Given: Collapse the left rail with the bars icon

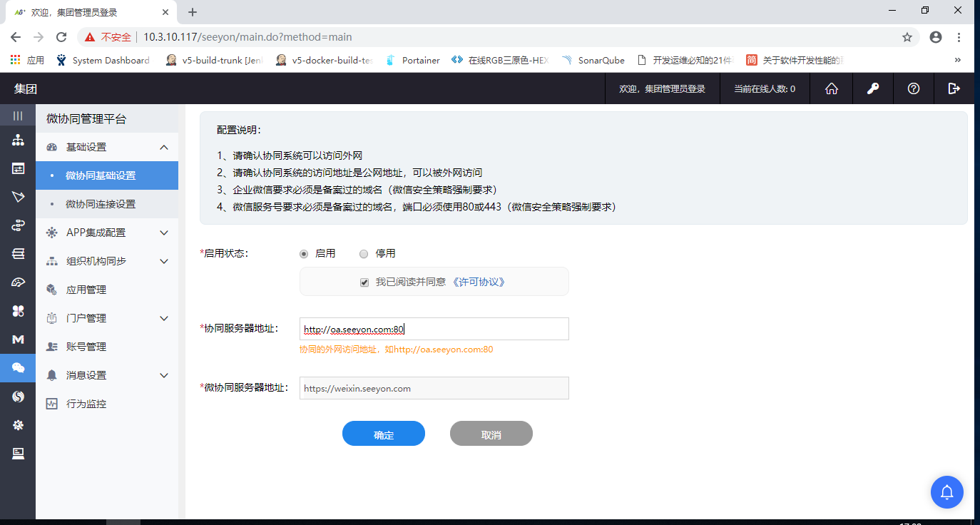Looking at the screenshot, I should [x=18, y=116].
